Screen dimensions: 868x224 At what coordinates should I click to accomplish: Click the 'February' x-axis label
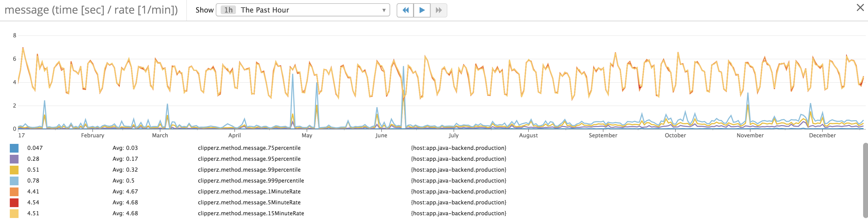pyautogui.click(x=93, y=135)
